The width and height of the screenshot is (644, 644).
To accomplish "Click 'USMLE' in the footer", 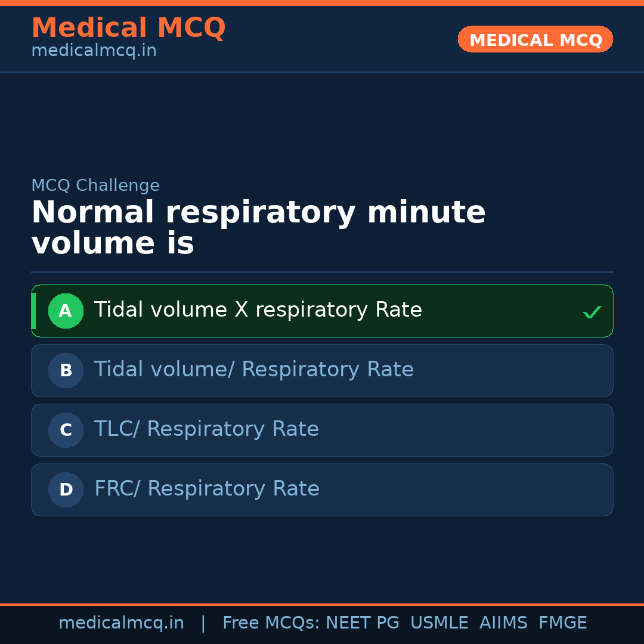I will click(439, 623).
